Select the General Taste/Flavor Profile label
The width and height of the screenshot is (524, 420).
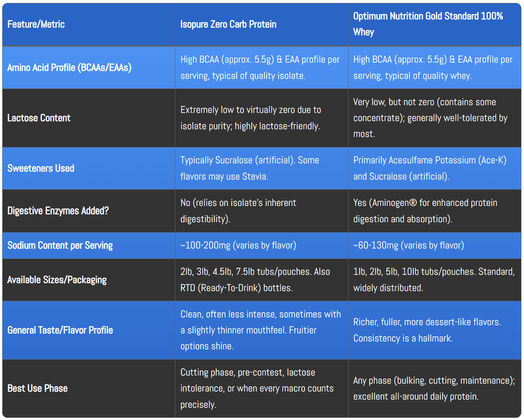point(60,330)
